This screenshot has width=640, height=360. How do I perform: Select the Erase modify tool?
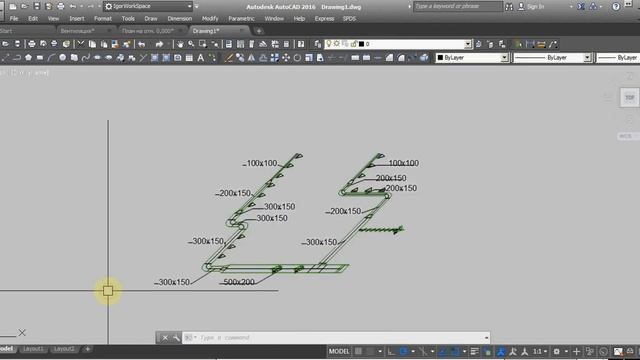pyautogui.click(x=229, y=58)
